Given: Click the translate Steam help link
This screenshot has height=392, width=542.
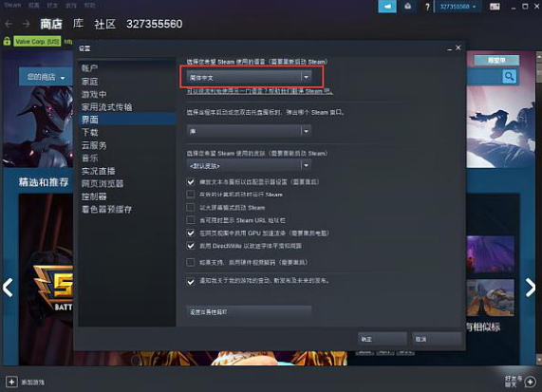Looking at the screenshot, I should click(x=259, y=91).
